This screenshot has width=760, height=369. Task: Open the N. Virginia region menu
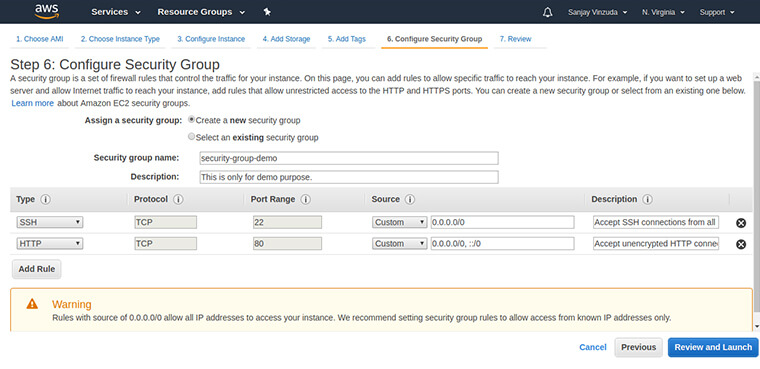pyautogui.click(x=663, y=12)
